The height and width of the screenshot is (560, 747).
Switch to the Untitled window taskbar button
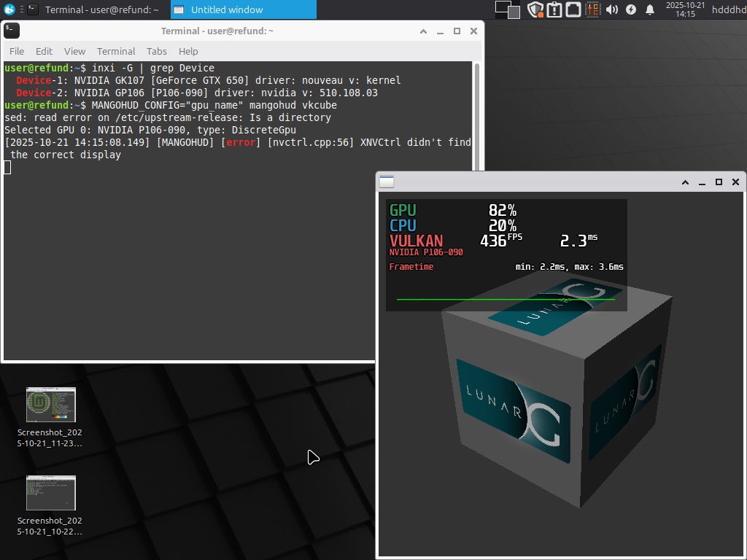[244, 9]
